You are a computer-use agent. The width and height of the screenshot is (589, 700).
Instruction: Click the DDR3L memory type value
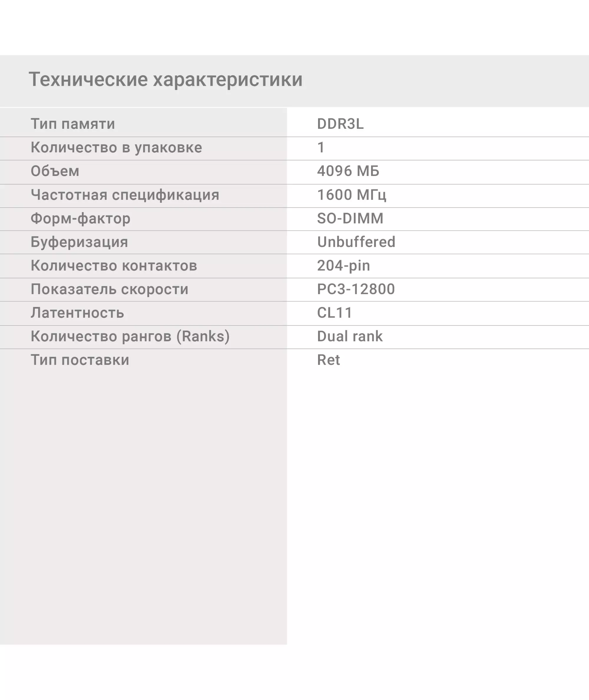[x=340, y=124]
